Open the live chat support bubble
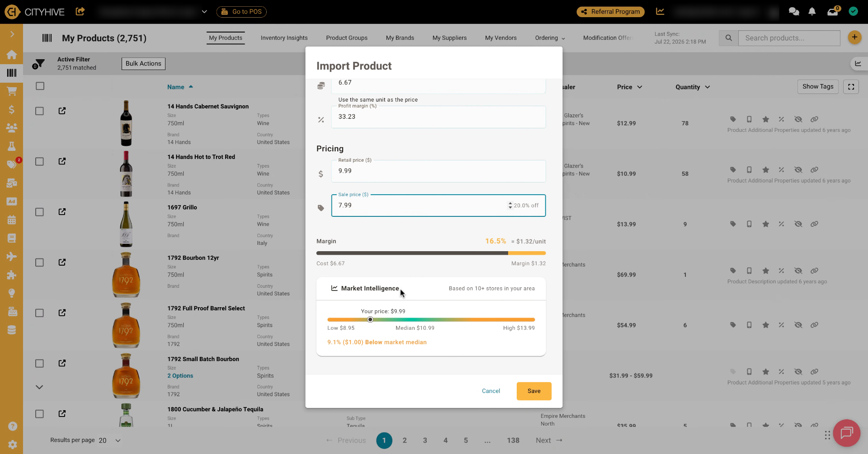This screenshot has height=454, width=868. coord(846,433)
